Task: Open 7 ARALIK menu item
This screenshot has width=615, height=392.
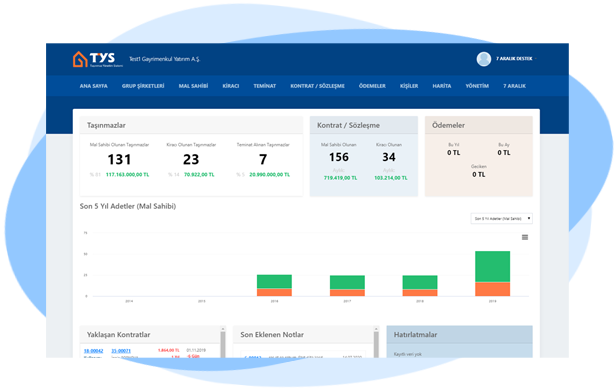Action: [x=515, y=86]
